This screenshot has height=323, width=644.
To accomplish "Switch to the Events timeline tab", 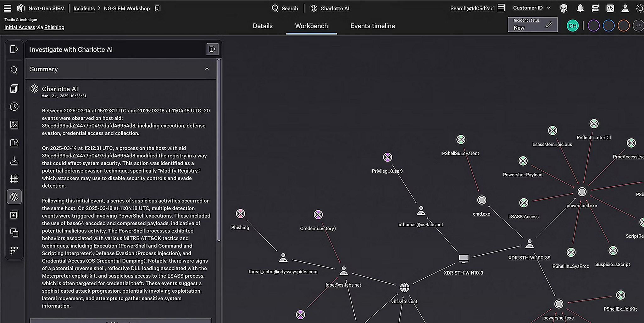I will coord(372,26).
